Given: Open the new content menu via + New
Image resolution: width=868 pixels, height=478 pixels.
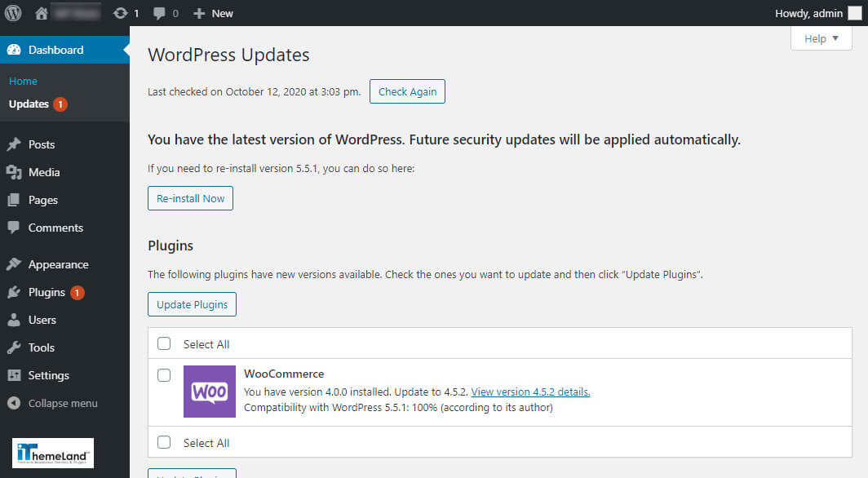Looking at the screenshot, I should (212, 12).
